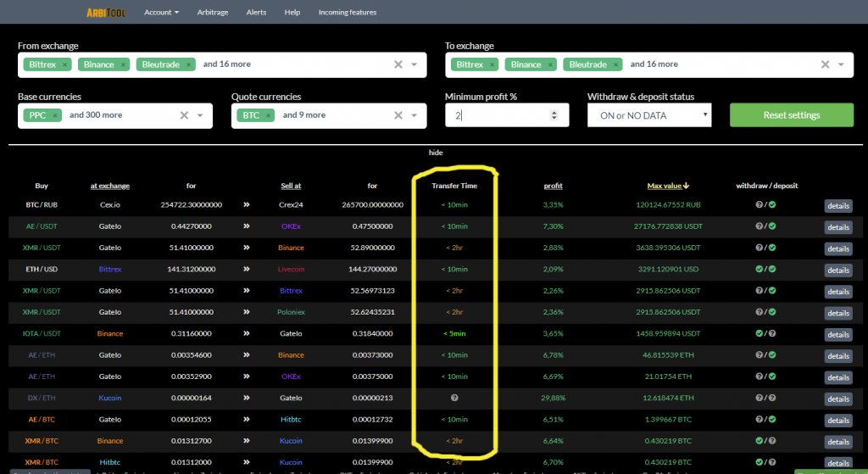Image resolution: width=868 pixels, height=474 pixels.
Task: Clear all From exchange selections with X
Action: 398,64
